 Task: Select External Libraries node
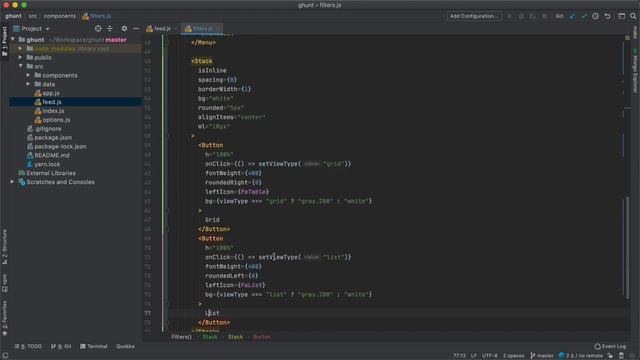point(51,173)
